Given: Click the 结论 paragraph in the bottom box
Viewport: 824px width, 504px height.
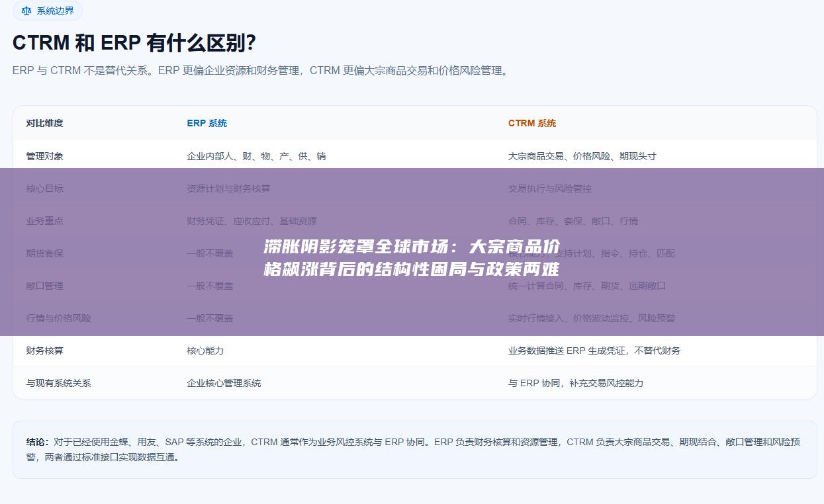Looking at the screenshot, I should click(413, 449).
